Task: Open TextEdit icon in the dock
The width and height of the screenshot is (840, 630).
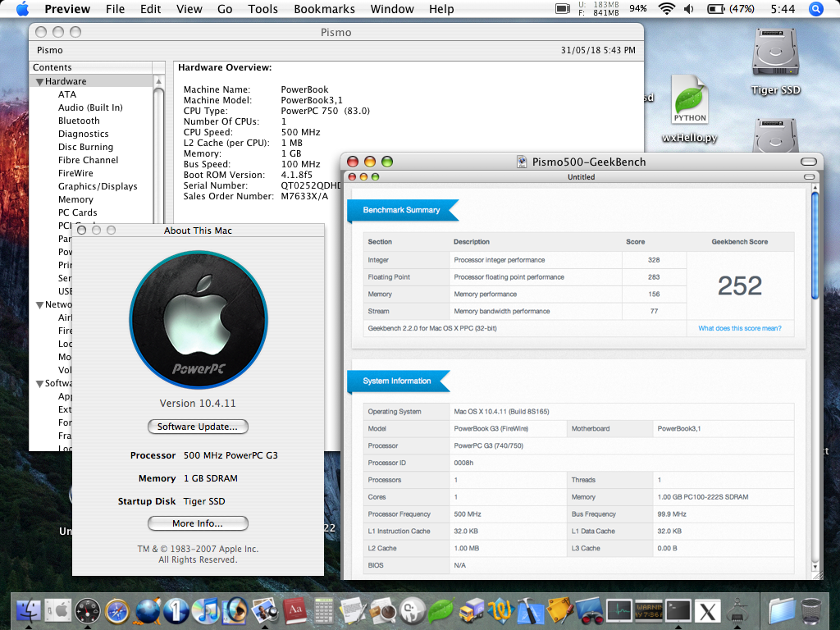Action: (353, 610)
